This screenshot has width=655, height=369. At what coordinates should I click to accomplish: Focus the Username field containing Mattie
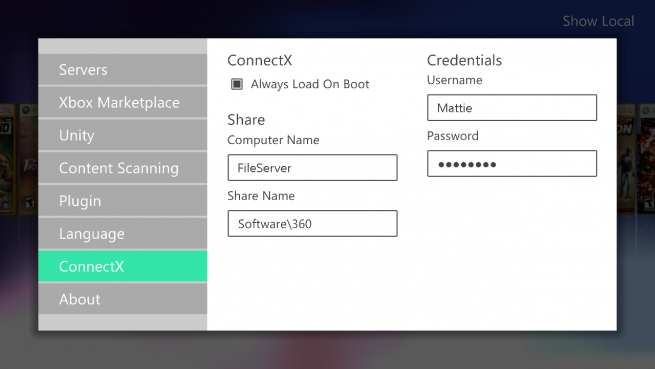click(x=512, y=108)
